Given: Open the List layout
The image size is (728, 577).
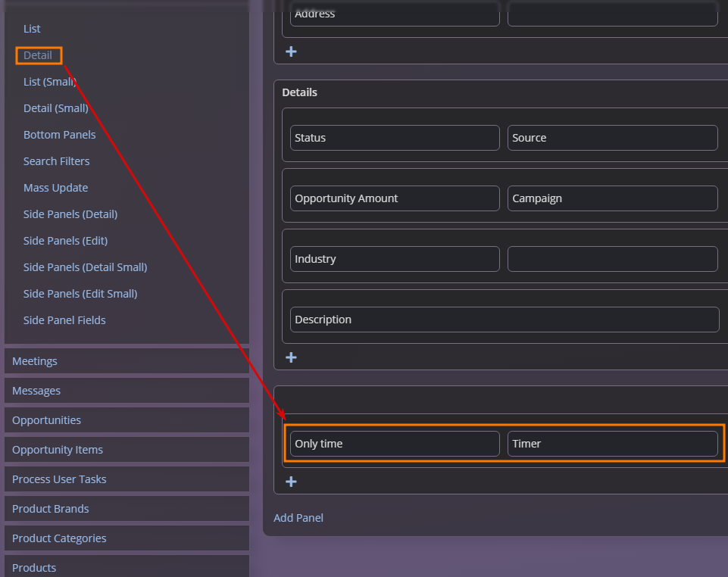Looking at the screenshot, I should pyautogui.click(x=32, y=29).
